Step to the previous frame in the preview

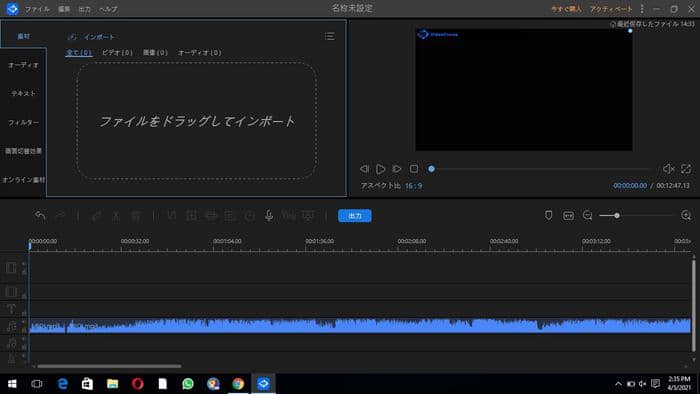[364, 169]
